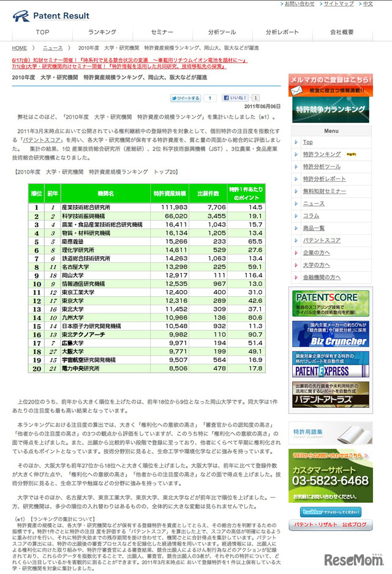
Task: Open Top in the side menu
Action: pos(308,142)
